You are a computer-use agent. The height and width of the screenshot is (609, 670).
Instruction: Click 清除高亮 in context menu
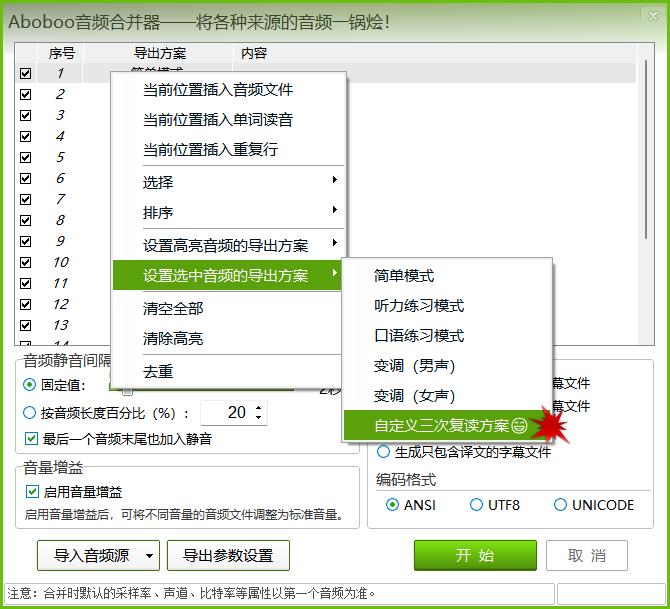pos(228,338)
